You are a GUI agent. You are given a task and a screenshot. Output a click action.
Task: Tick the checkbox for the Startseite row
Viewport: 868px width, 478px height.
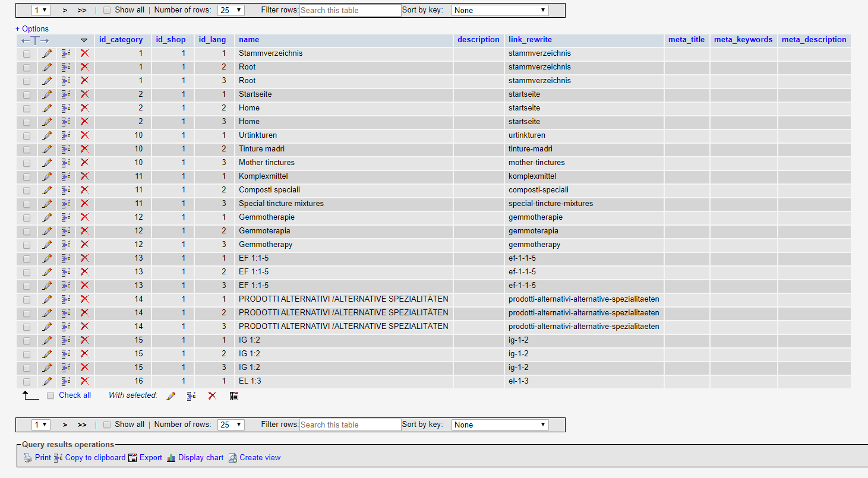coord(27,94)
